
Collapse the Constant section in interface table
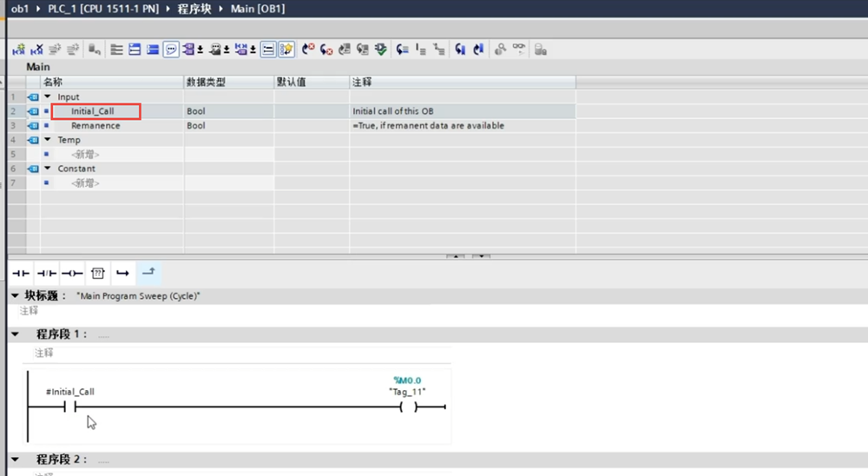point(48,169)
